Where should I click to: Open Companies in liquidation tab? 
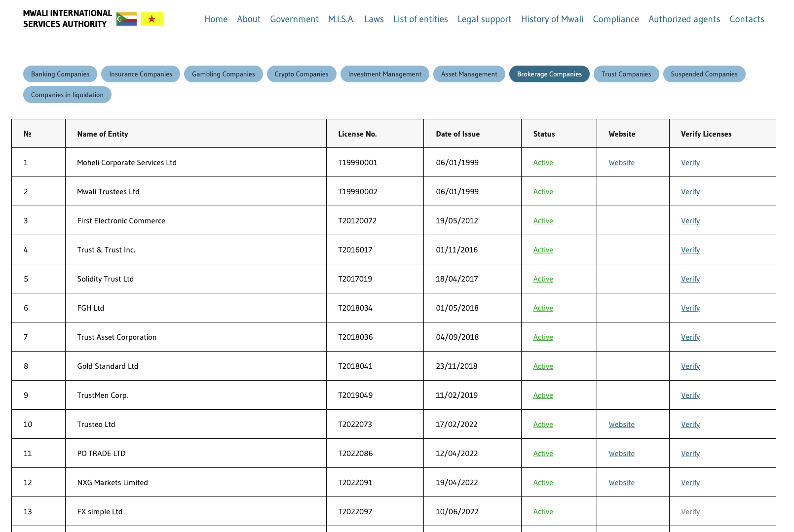tap(67, 95)
